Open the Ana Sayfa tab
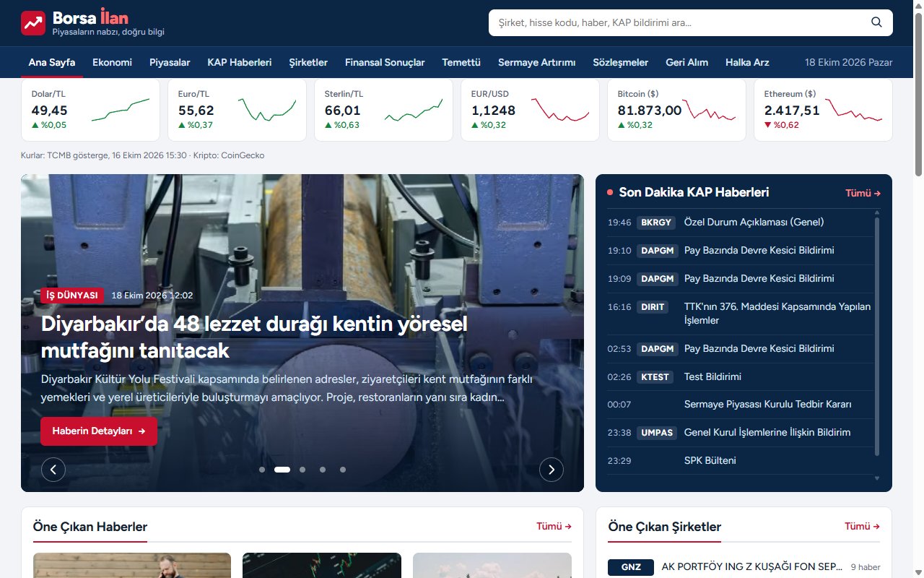 (52, 62)
